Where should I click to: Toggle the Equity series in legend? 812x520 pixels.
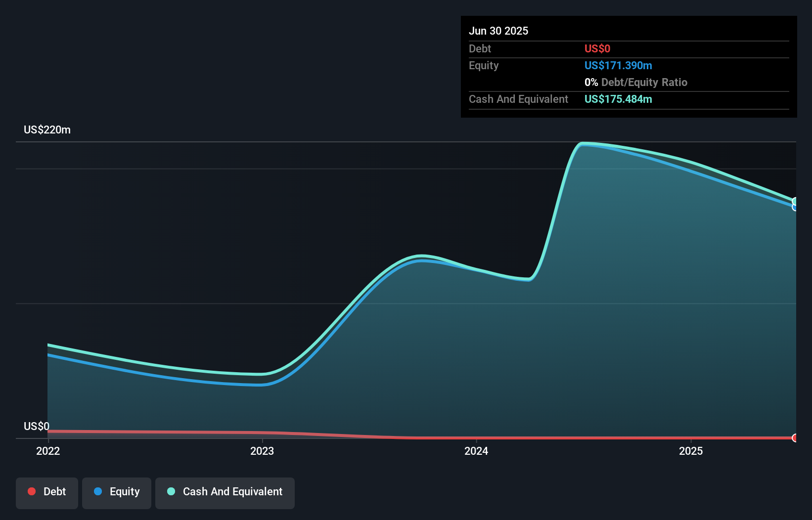click(117, 493)
